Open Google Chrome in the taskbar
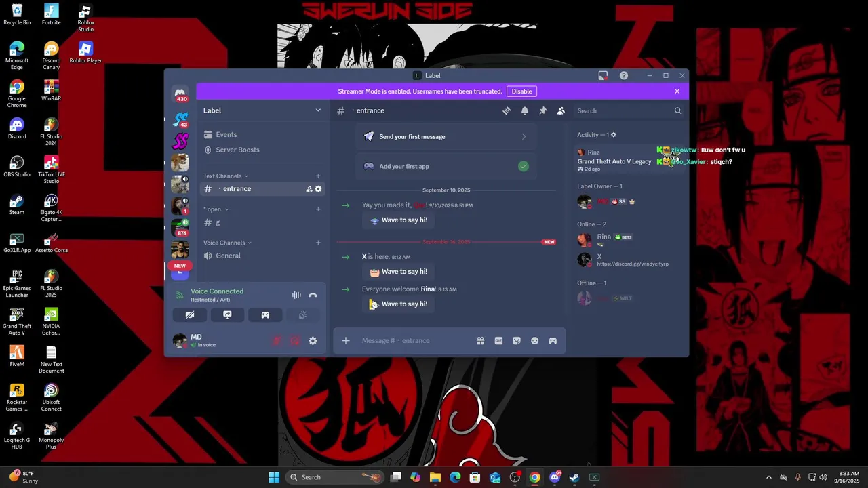The width and height of the screenshot is (868, 488). click(535, 477)
